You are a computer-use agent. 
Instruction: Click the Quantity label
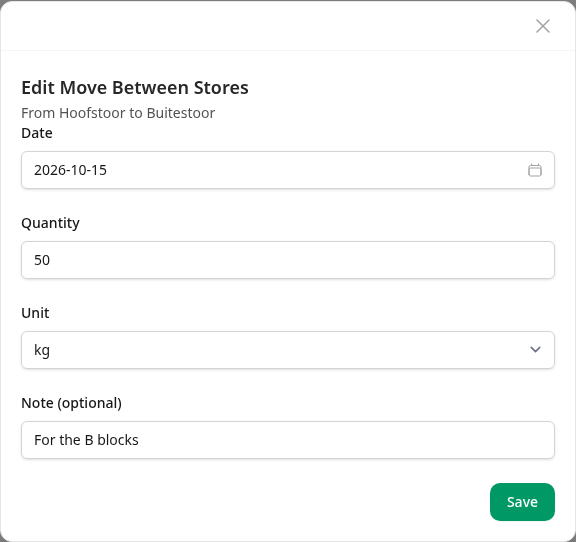coord(50,223)
